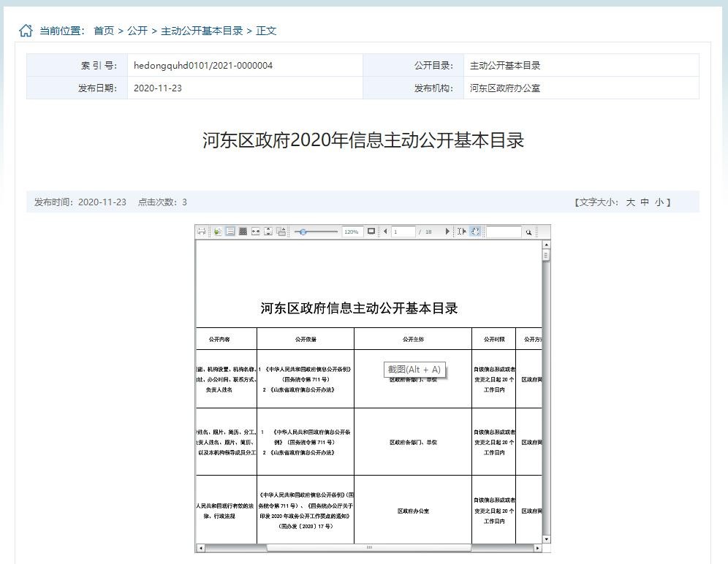
Task: Set text size to 大
Action: [631, 202]
